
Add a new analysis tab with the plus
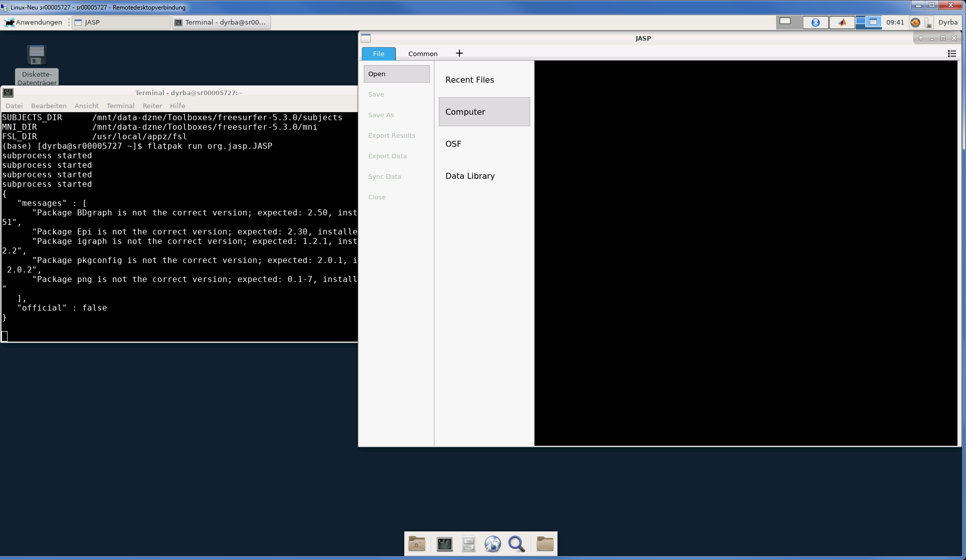459,53
